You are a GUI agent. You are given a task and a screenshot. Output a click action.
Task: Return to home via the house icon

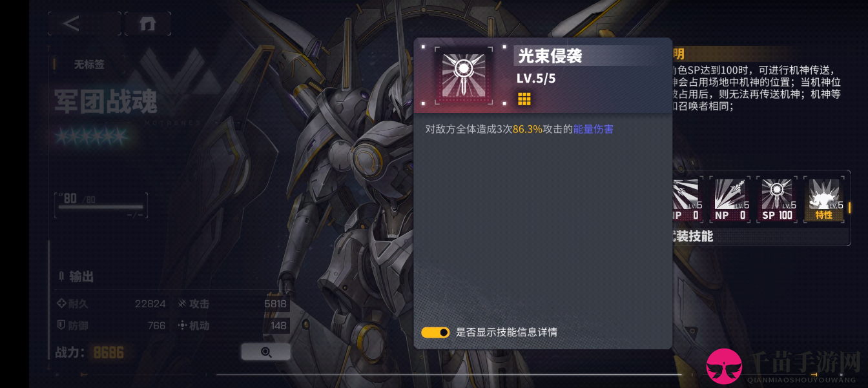point(148,24)
